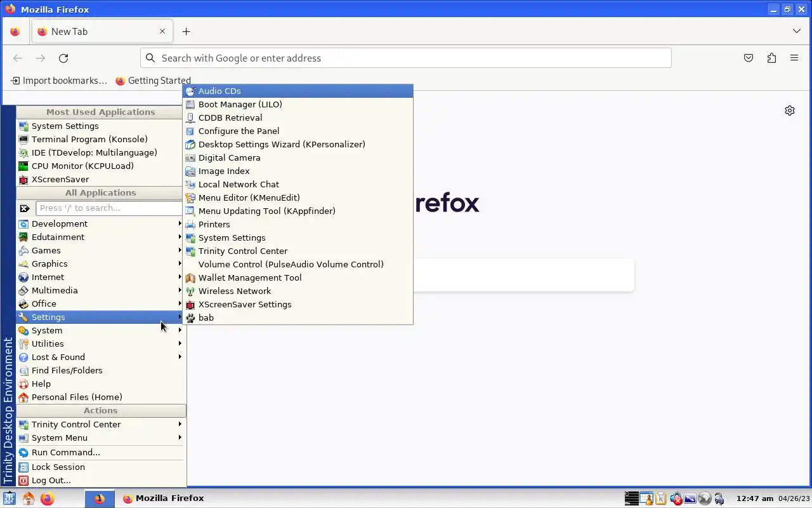Click the clock showing 12:47 am
The image size is (812, 508).
(754, 498)
